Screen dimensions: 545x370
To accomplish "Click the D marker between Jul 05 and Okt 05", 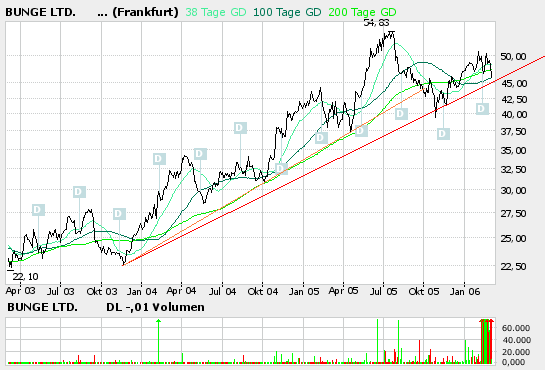I will pyautogui.click(x=401, y=114).
